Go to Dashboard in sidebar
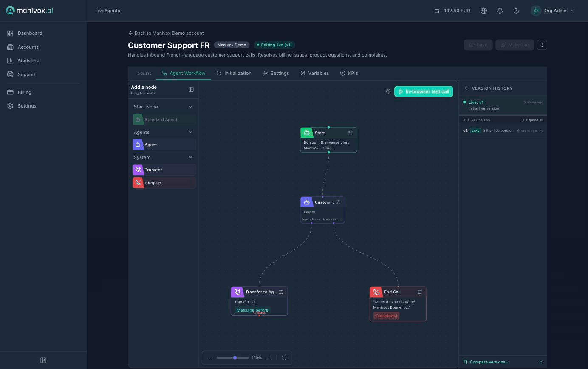 [x=43, y=33]
